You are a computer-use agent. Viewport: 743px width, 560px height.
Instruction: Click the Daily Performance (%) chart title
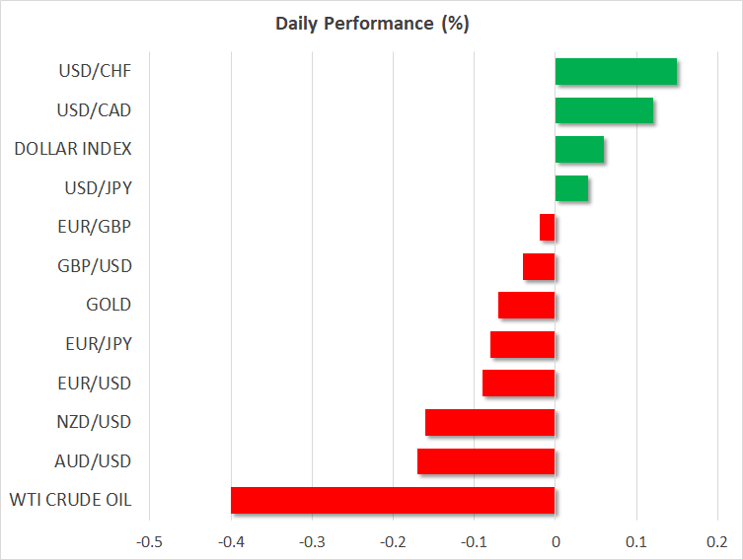[371, 24]
